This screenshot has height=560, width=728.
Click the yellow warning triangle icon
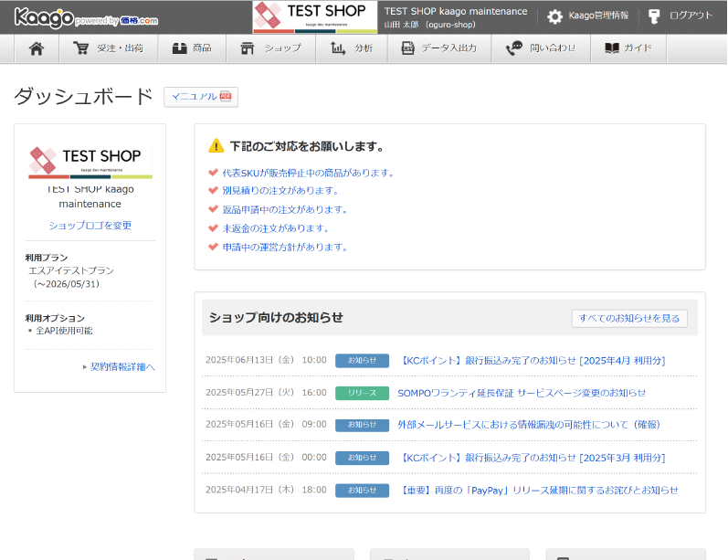[x=216, y=146]
